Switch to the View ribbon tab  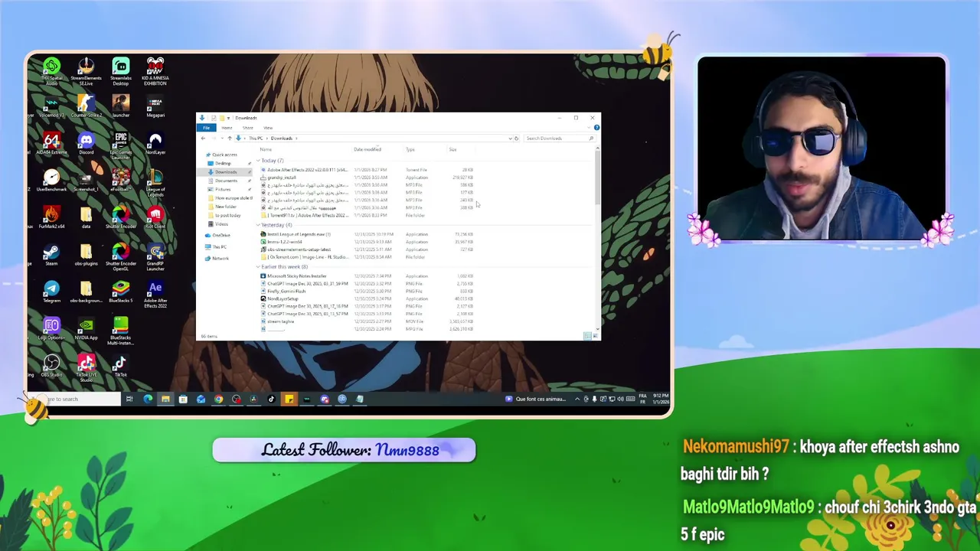click(268, 128)
